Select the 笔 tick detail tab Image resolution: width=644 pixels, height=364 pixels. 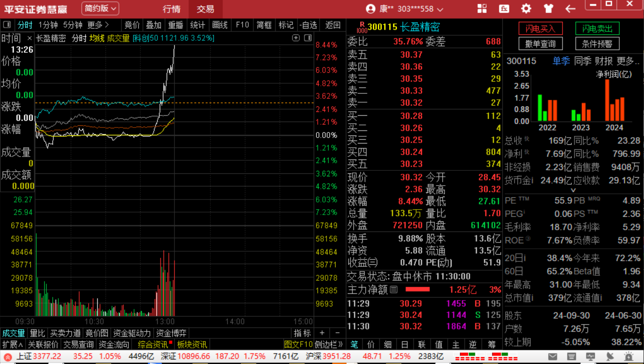[x=354, y=345]
